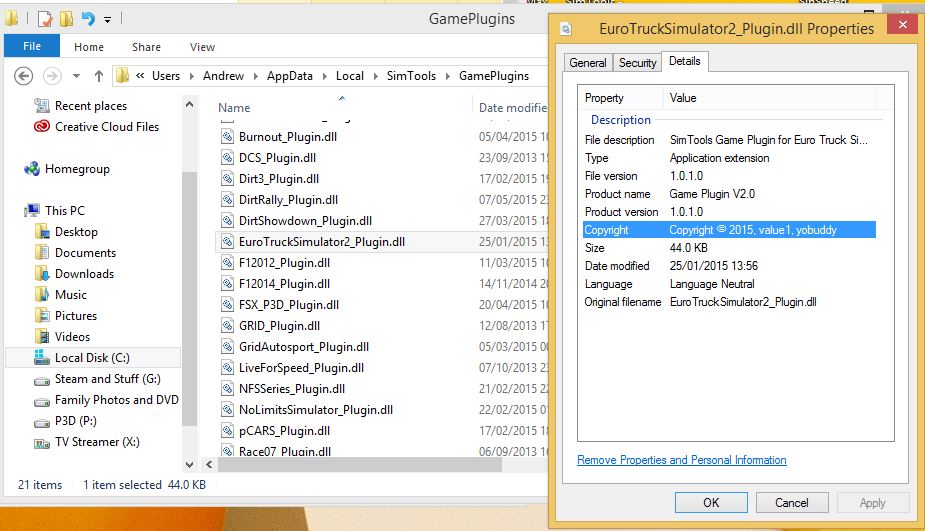The image size is (925, 531).
Task: Select the DirtRally_Plugin.dll file
Action: [288, 200]
